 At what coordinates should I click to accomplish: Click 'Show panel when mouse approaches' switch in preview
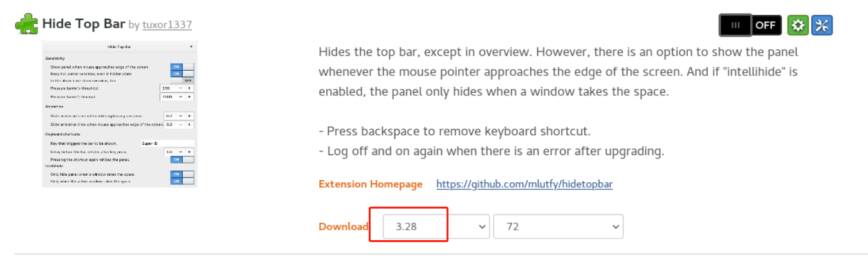(x=182, y=66)
